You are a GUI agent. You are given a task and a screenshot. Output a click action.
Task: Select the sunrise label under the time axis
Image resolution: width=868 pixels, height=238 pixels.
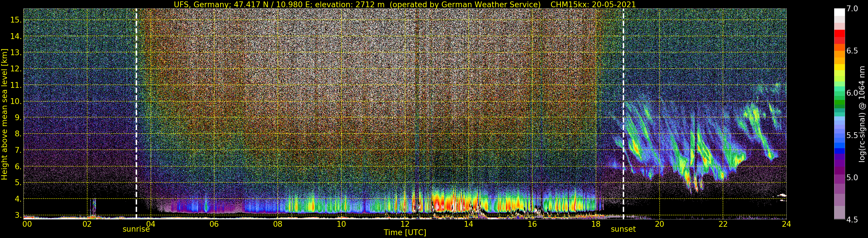click(x=136, y=229)
